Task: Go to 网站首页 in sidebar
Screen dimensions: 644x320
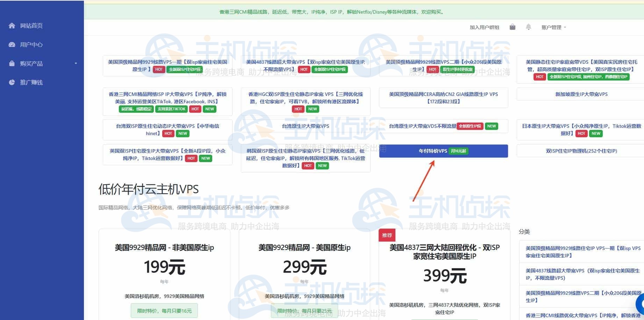Action: click(x=31, y=26)
